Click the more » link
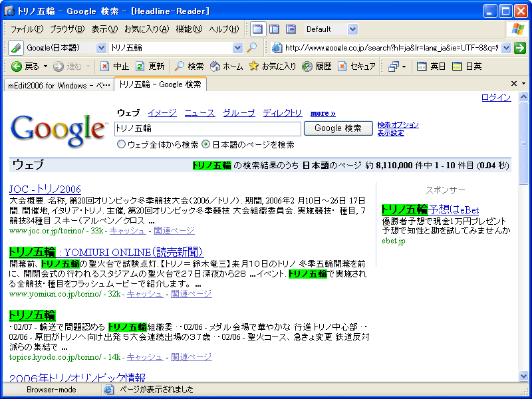The image size is (532, 399). (323, 113)
